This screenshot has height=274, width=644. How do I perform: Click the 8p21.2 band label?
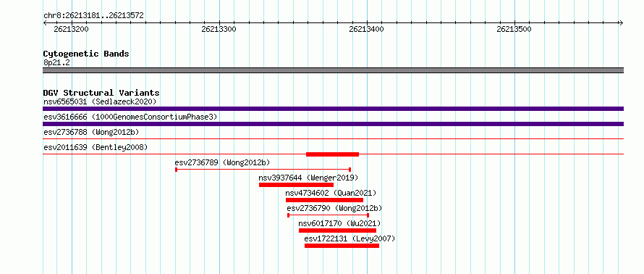pos(56,62)
